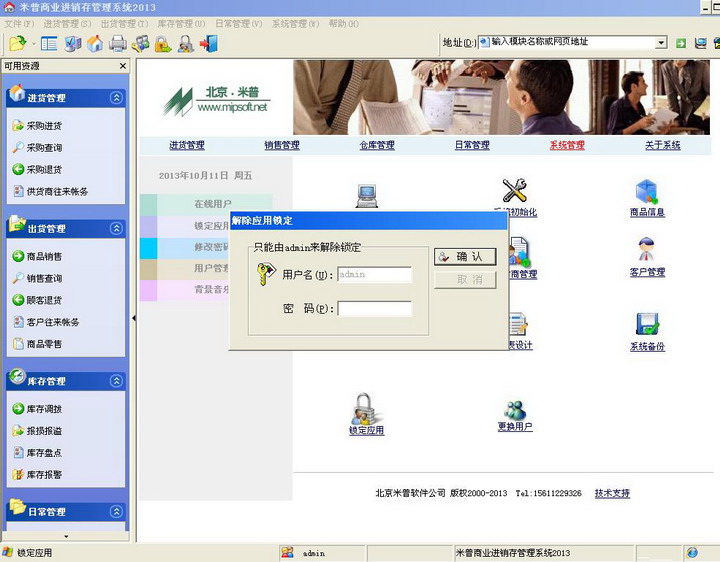Click the padlock toolbar icon
Image resolution: width=720 pixels, height=562 pixels.
coord(163,44)
